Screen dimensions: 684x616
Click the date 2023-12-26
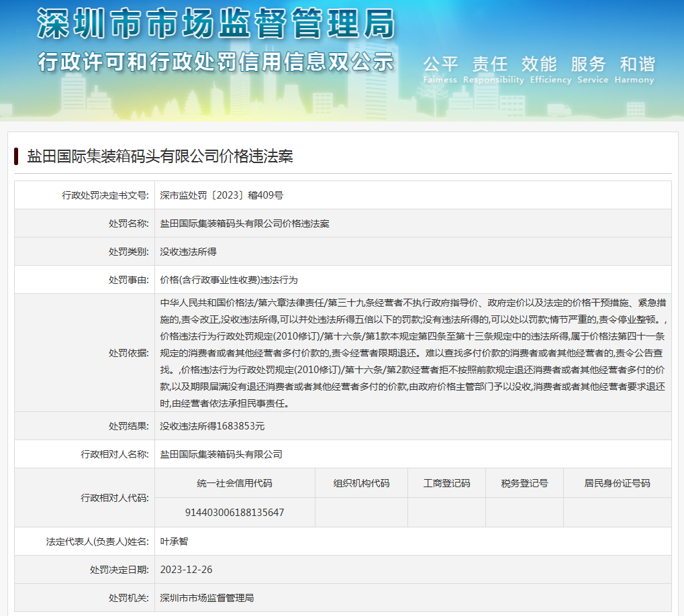click(x=186, y=570)
